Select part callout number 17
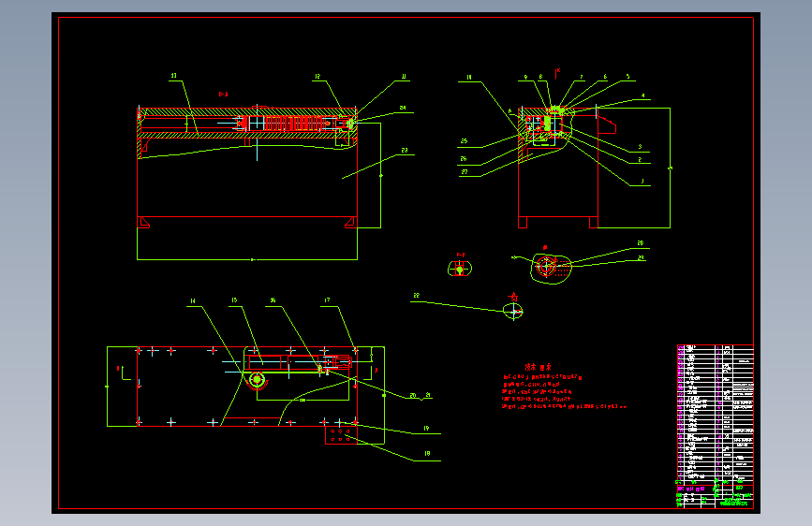The width and height of the screenshot is (812, 526). (x=327, y=300)
